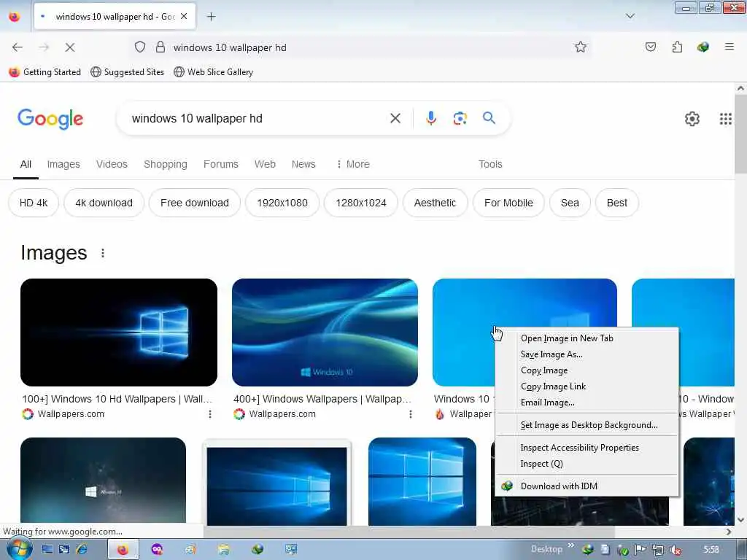Apply the Free download filter chip
The height and width of the screenshot is (560, 747).
pos(194,203)
